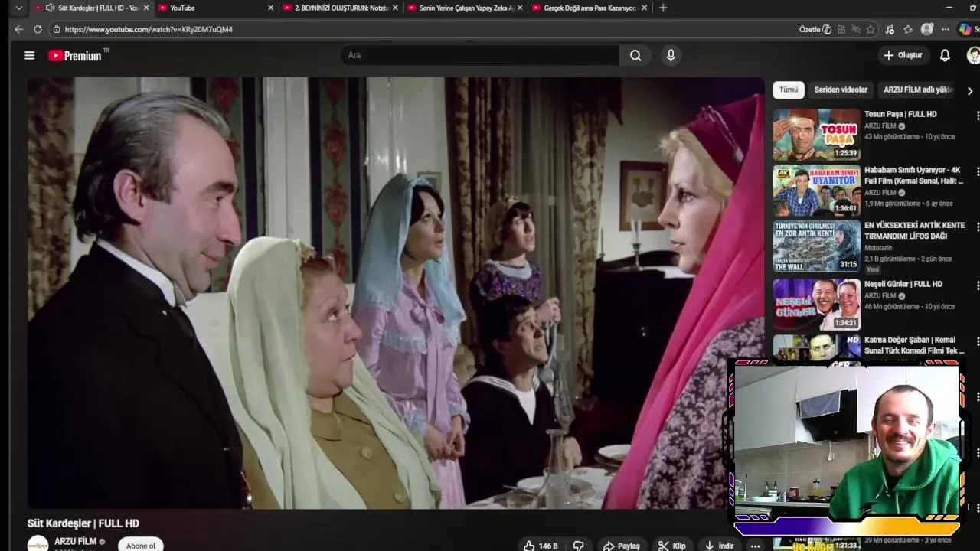Open browser favorites list icon
Viewport: 980px width, 551px height.
coord(908,29)
